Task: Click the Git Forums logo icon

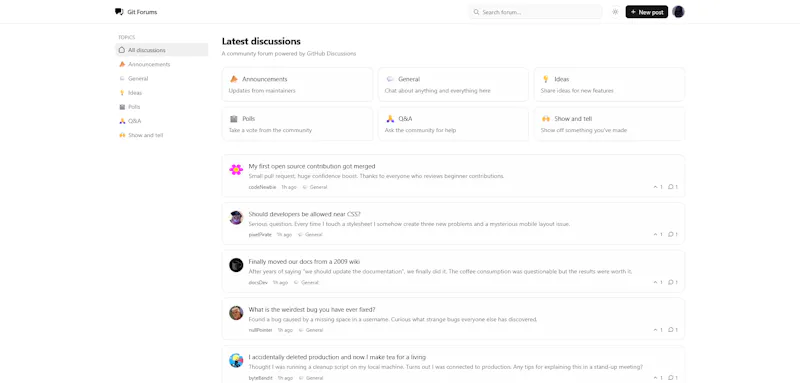Action: click(x=119, y=12)
